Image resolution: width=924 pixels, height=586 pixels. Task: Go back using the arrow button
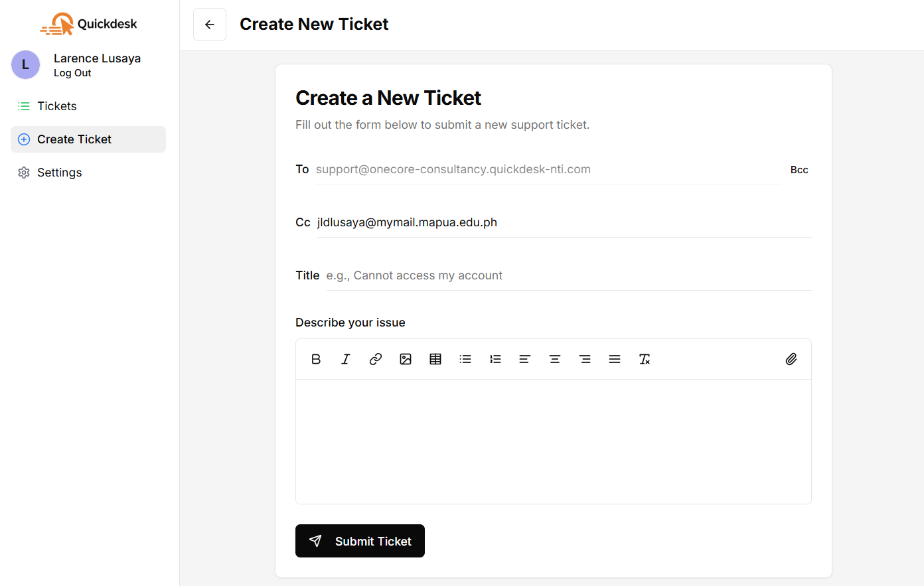pyautogui.click(x=209, y=24)
